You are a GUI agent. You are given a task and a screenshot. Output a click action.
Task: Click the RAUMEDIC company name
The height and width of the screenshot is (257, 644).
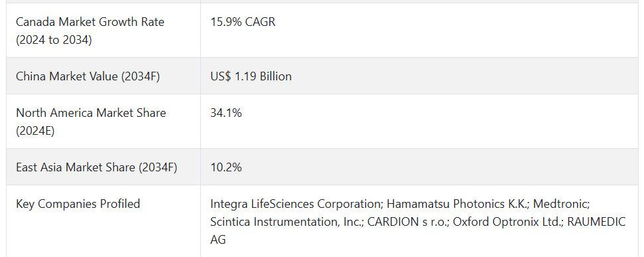pyautogui.click(x=596, y=222)
